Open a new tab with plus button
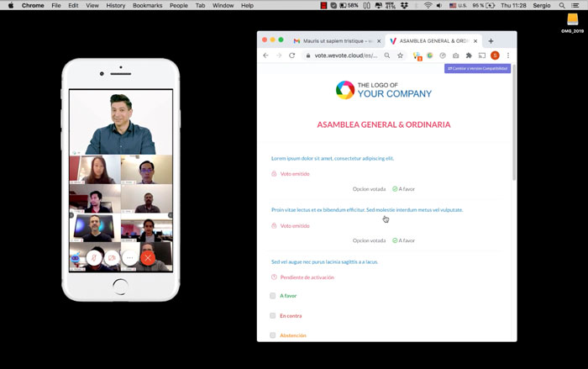The height and width of the screenshot is (369, 588). (491, 41)
